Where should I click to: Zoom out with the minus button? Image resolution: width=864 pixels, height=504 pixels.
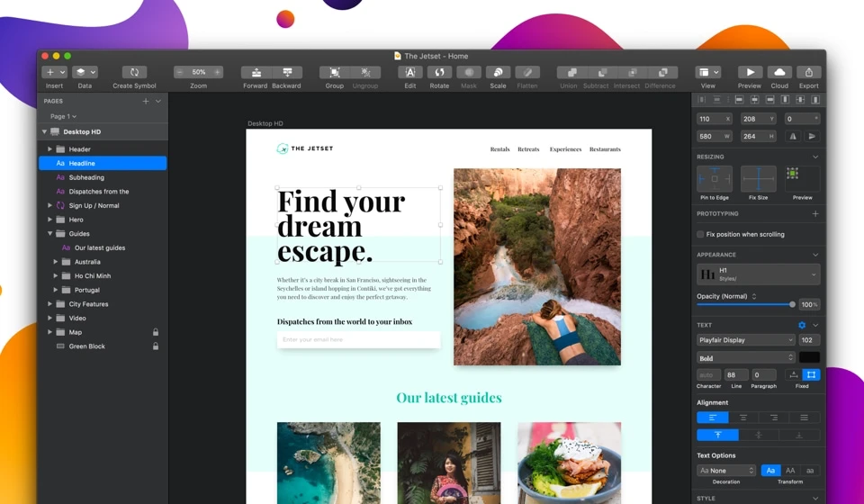180,72
